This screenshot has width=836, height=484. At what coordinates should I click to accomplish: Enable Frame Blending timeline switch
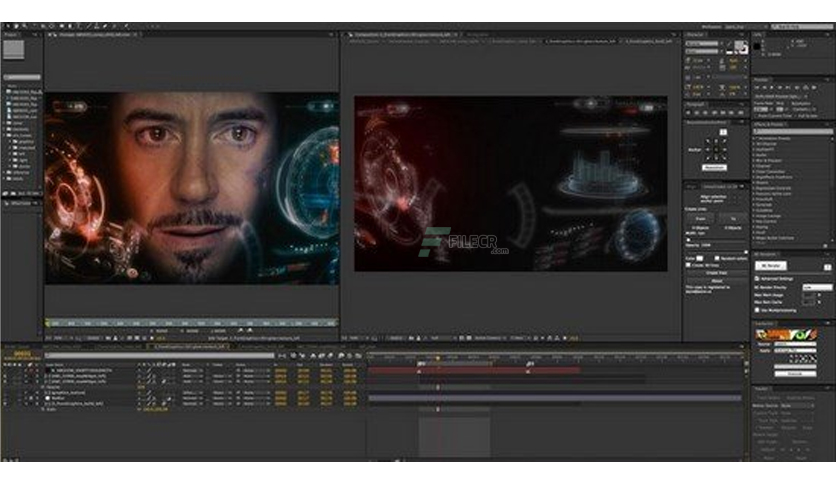click(x=321, y=356)
